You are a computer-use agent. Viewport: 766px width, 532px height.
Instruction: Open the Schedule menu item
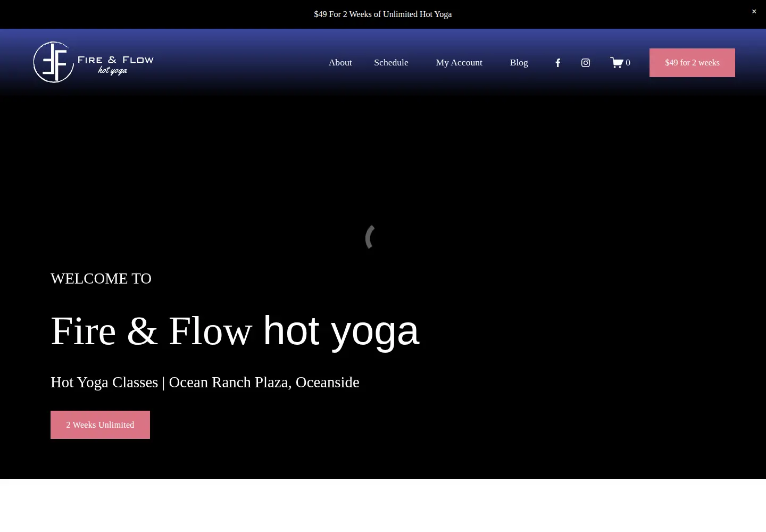[x=391, y=63]
